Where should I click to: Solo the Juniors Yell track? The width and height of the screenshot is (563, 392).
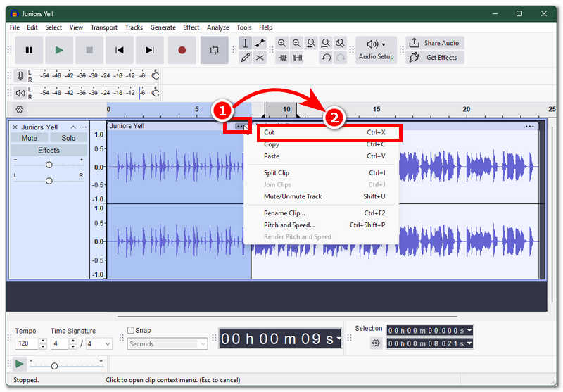tap(68, 138)
